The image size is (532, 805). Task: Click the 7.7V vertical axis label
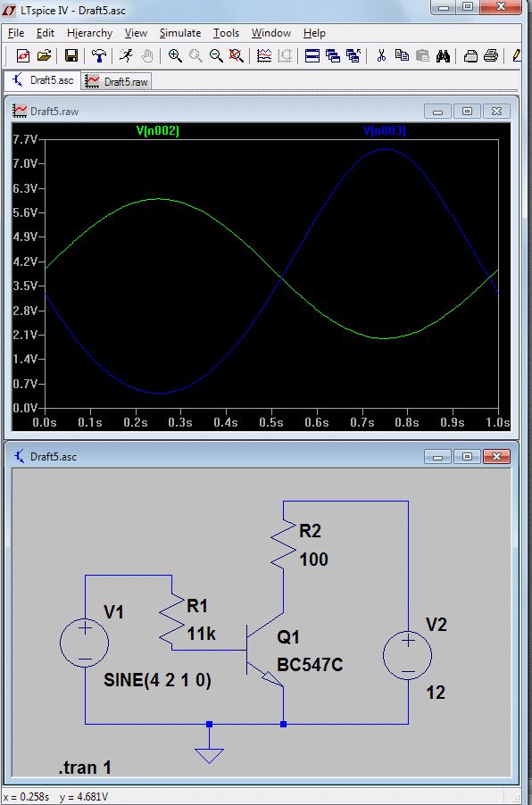coord(25,139)
